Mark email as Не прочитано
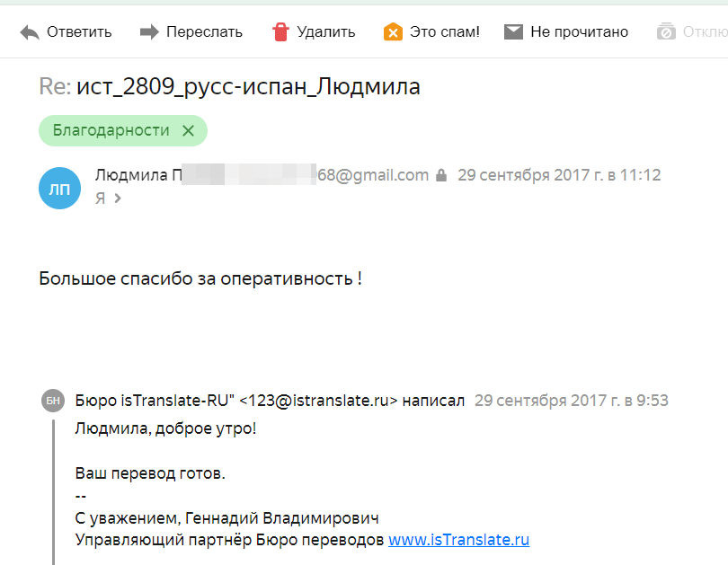The width and height of the screenshot is (728, 565). tap(579, 32)
